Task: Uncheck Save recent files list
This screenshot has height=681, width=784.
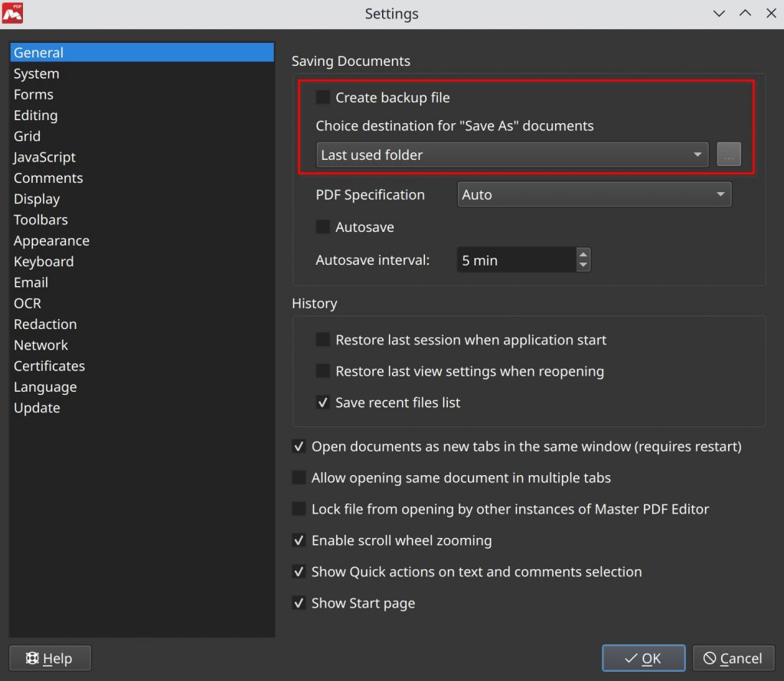Action: click(x=323, y=402)
